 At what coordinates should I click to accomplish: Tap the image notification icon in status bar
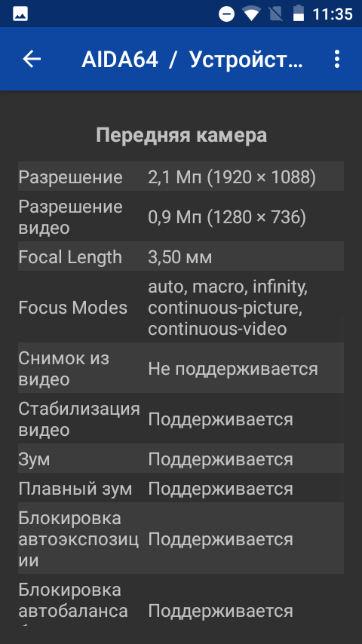click(x=20, y=14)
